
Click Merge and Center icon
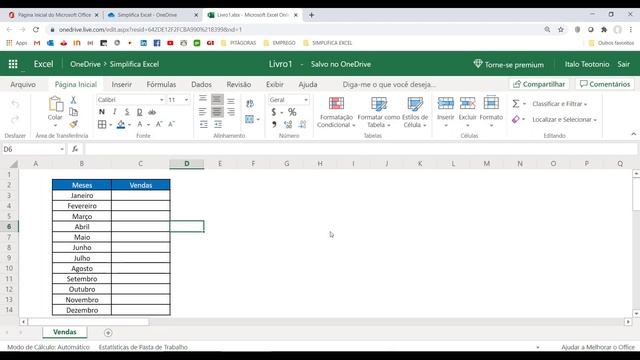point(249,119)
